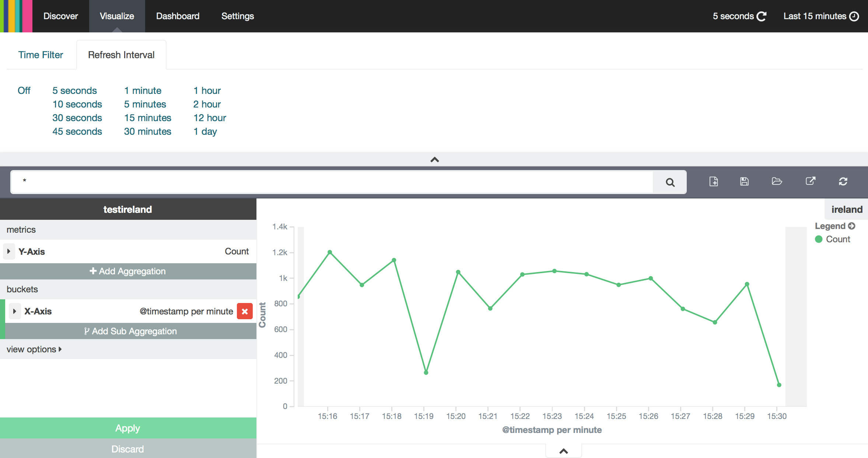
Task: Click the Kibana logo stripes
Action: (x=16, y=16)
